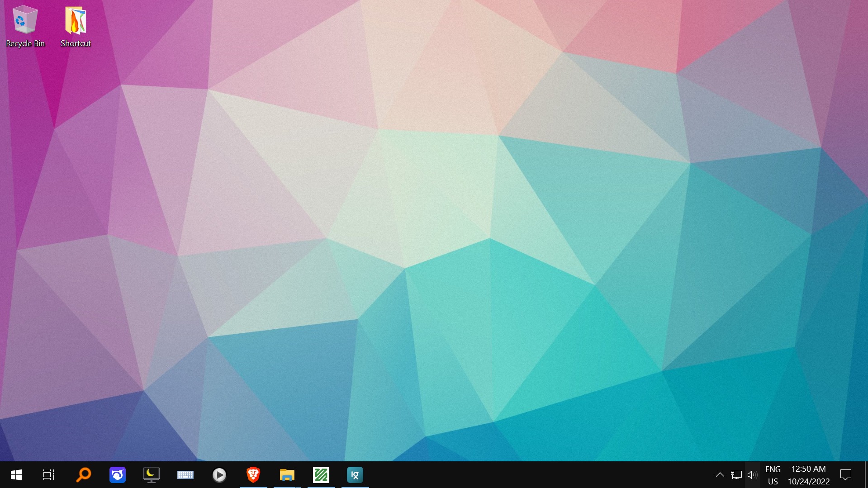Expand hidden system tray icons
The image size is (868, 488).
tap(720, 475)
